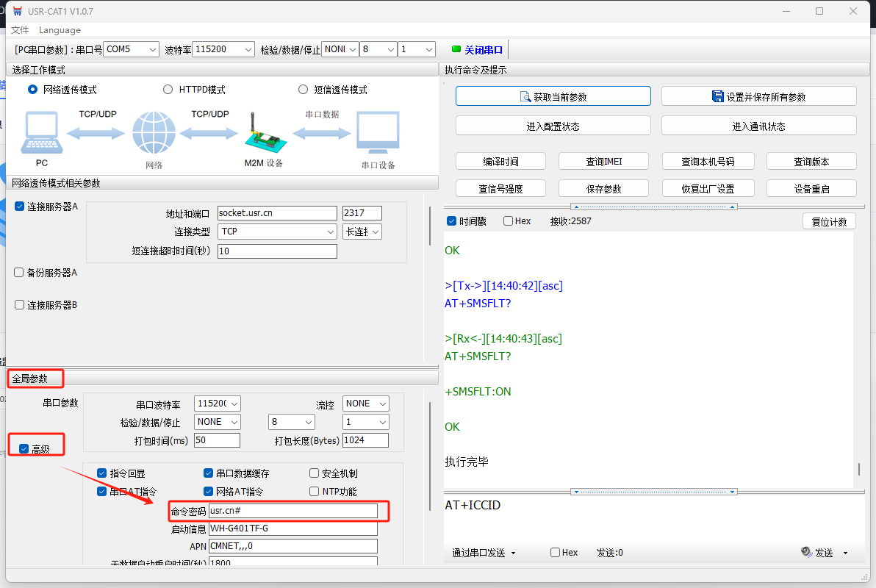Click the send icon next to 发送

(x=806, y=552)
